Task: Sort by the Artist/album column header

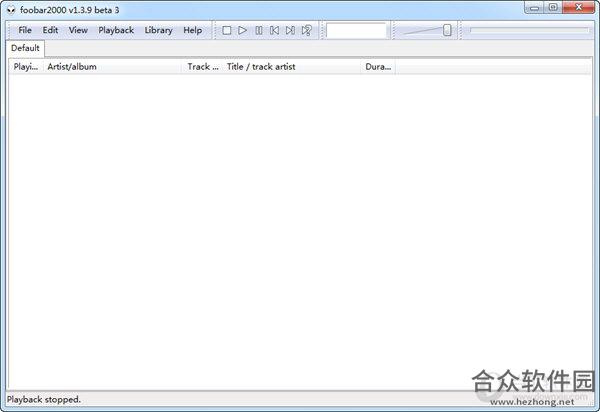Action: click(112, 67)
